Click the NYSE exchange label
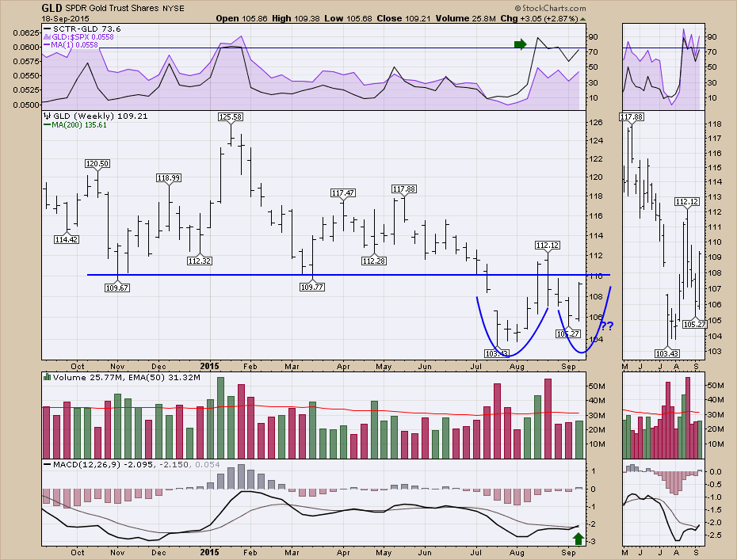The image size is (737, 560). coord(174,9)
